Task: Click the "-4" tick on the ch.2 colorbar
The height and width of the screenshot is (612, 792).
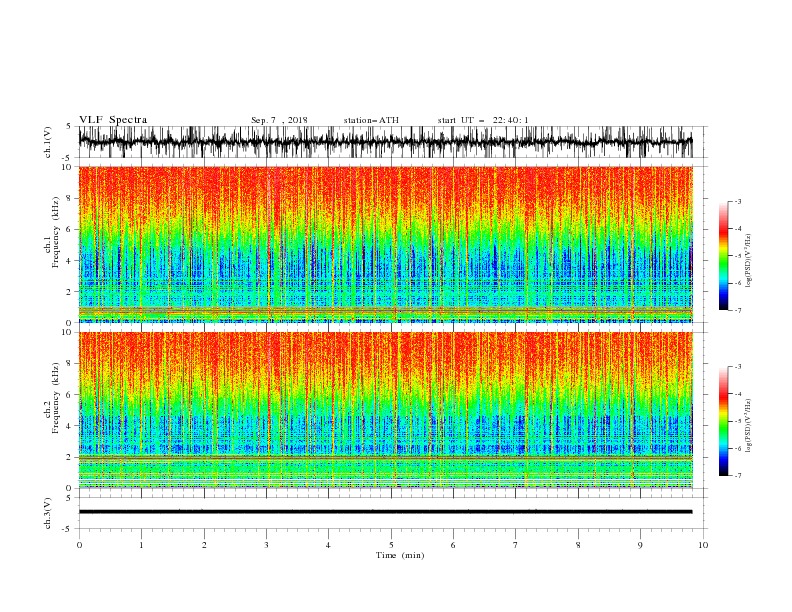Action: click(738, 394)
